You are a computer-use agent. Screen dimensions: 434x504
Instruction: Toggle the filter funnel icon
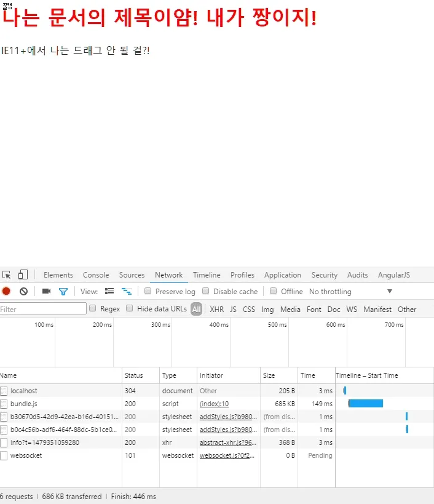coord(63,292)
